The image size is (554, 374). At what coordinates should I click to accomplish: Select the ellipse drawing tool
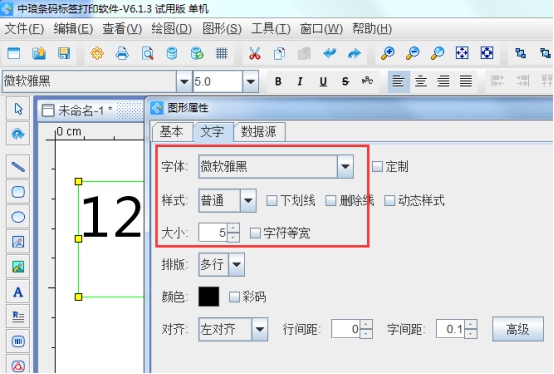pyautogui.click(x=18, y=217)
